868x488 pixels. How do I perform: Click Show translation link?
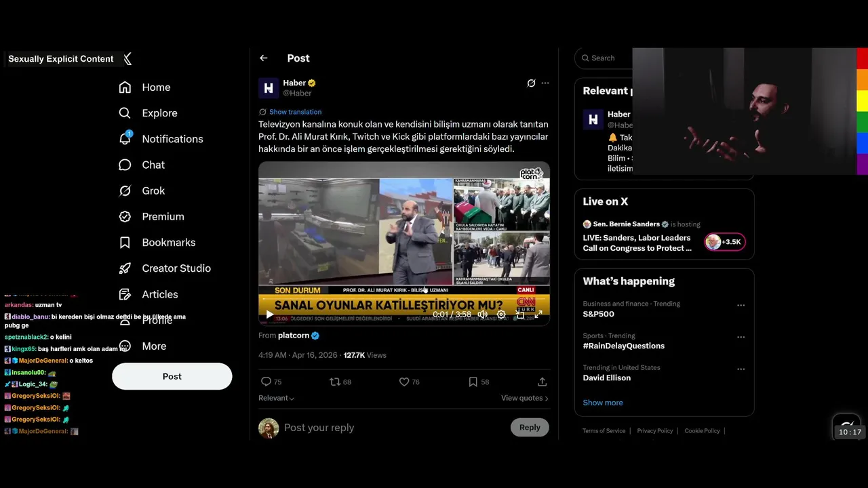tap(295, 112)
